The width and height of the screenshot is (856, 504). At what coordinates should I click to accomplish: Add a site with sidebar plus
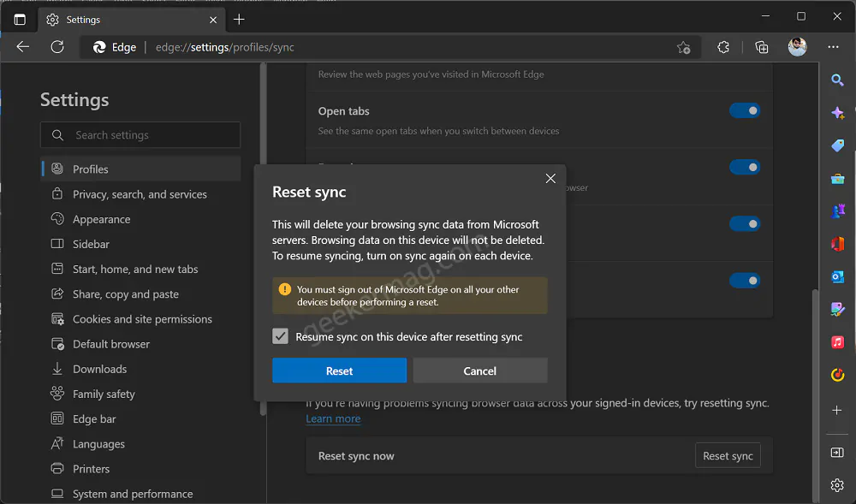pos(837,410)
